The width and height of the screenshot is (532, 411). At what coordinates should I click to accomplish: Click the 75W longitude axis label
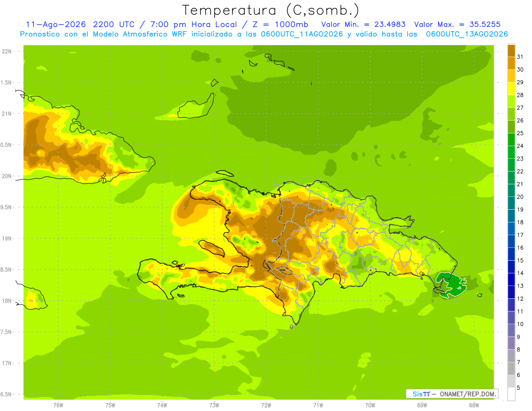(110, 405)
